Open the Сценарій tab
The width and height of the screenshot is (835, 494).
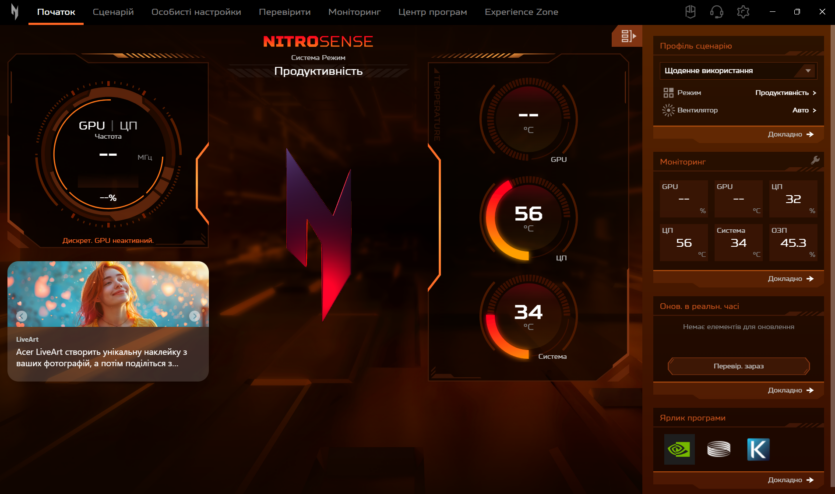click(x=113, y=12)
